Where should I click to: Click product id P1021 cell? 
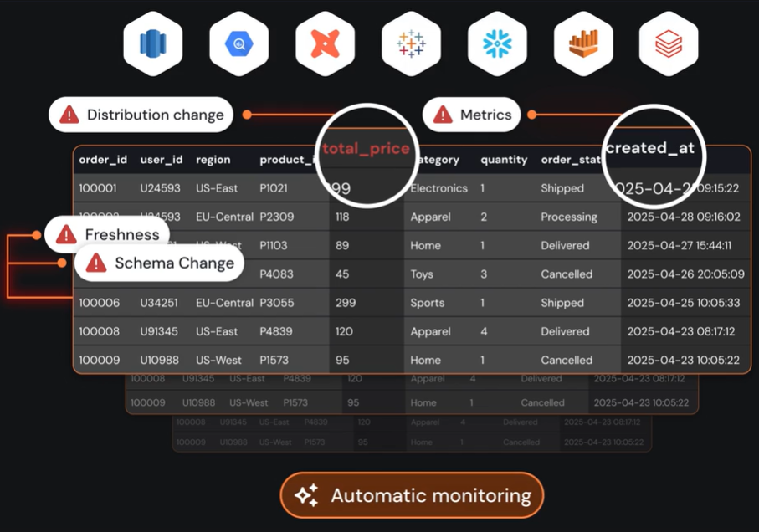pos(274,188)
